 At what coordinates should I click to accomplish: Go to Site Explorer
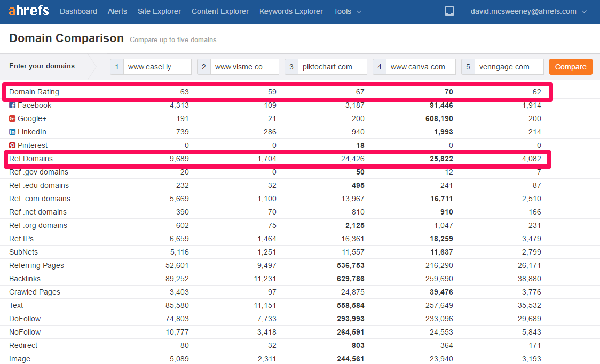point(159,12)
